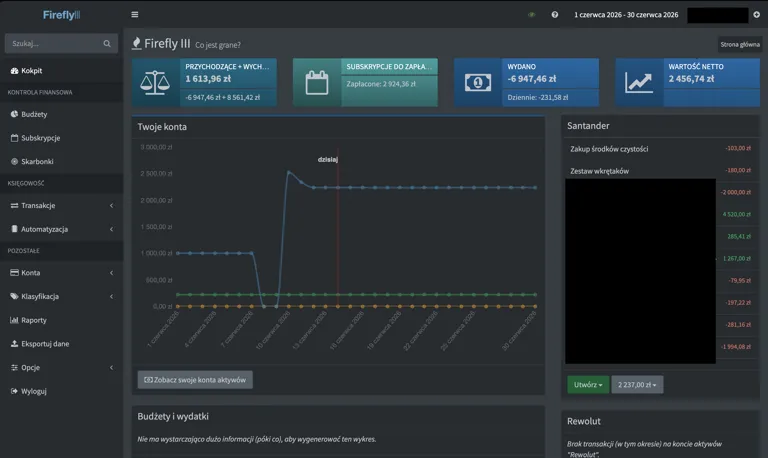Click the Subskrypcje calendar icon in sidebar
The image size is (768, 458).
[14, 138]
